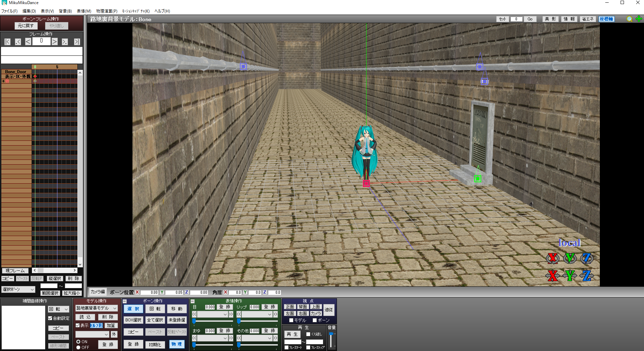Open the 選択ボーン dropdown
The height and width of the screenshot is (351, 644).
coord(18,289)
